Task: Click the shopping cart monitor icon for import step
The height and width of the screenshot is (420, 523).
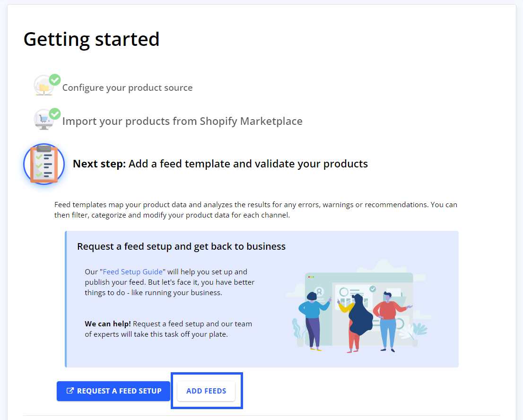Action: (x=44, y=119)
